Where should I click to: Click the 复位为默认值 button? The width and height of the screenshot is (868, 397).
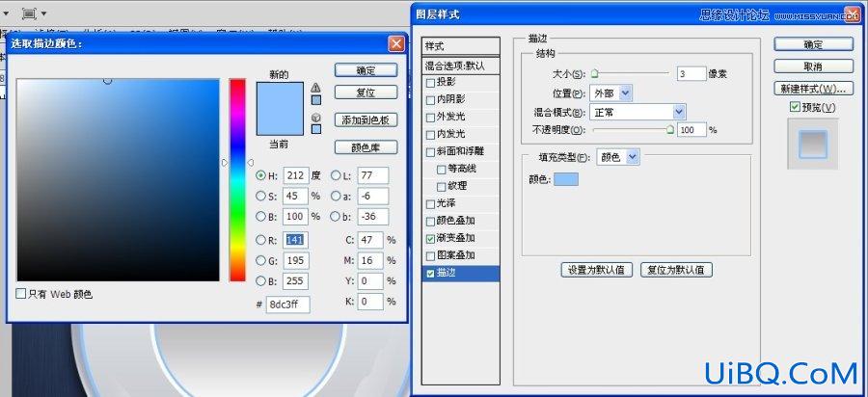(x=676, y=270)
